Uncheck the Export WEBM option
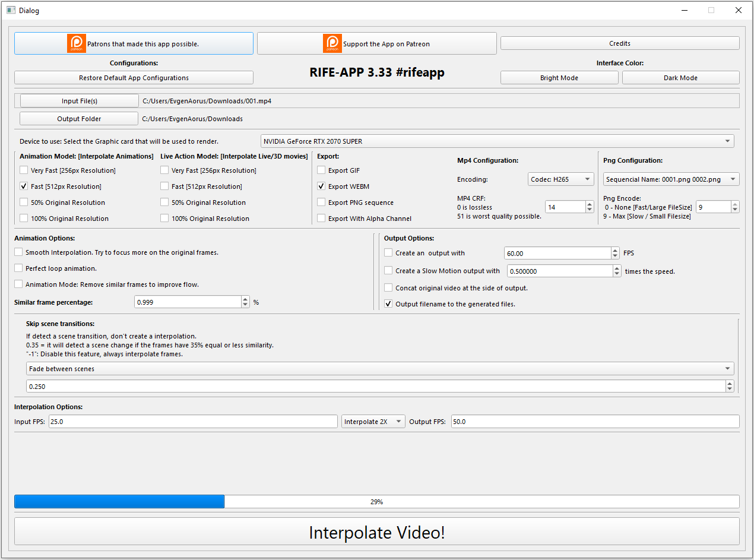The width and height of the screenshot is (754, 560). point(321,186)
